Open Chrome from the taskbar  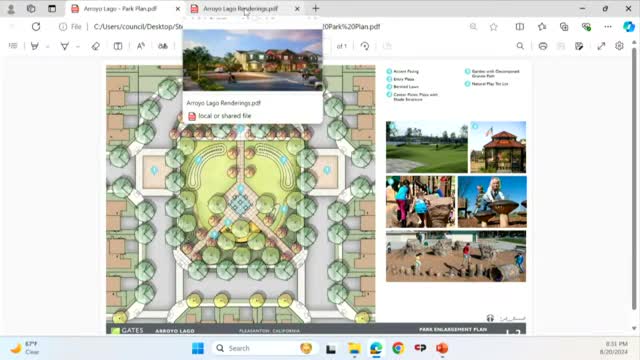pos(398,348)
